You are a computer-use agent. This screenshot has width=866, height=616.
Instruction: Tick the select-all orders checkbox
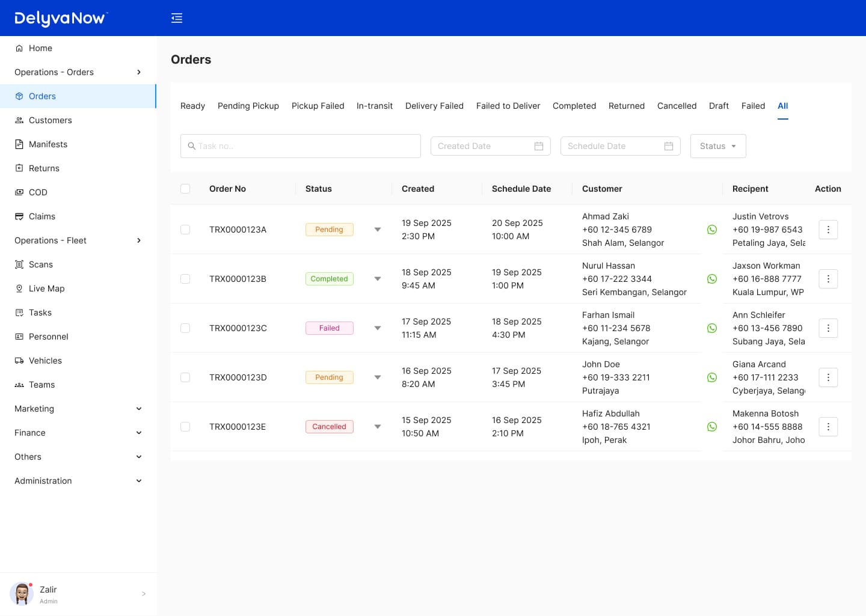coord(185,189)
